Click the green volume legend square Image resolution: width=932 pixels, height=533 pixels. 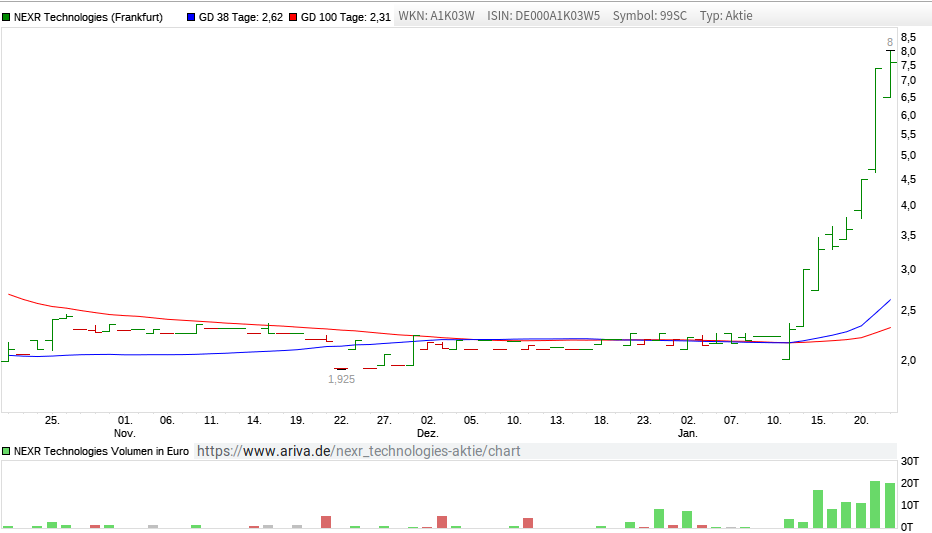click(x=7, y=451)
